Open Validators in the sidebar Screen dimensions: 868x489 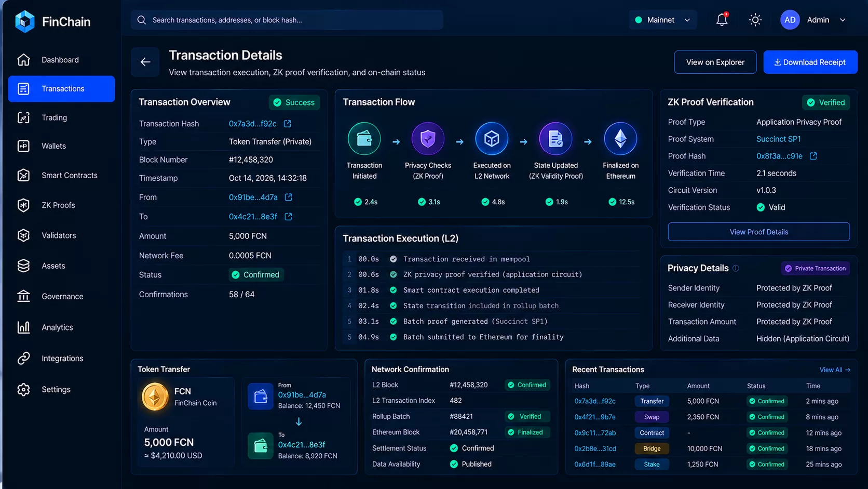[x=61, y=235]
